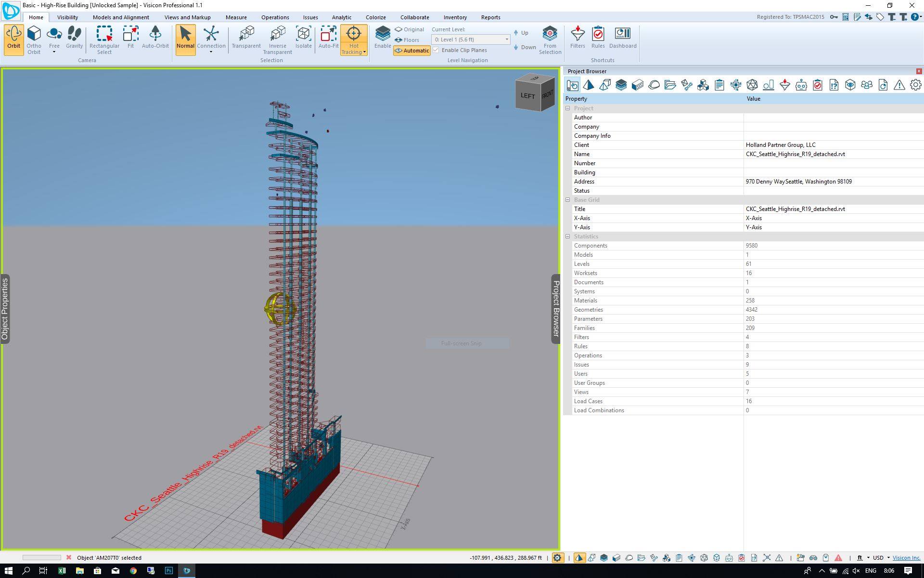Click the LEFT face of view cube
924x578 pixels.
527,95
